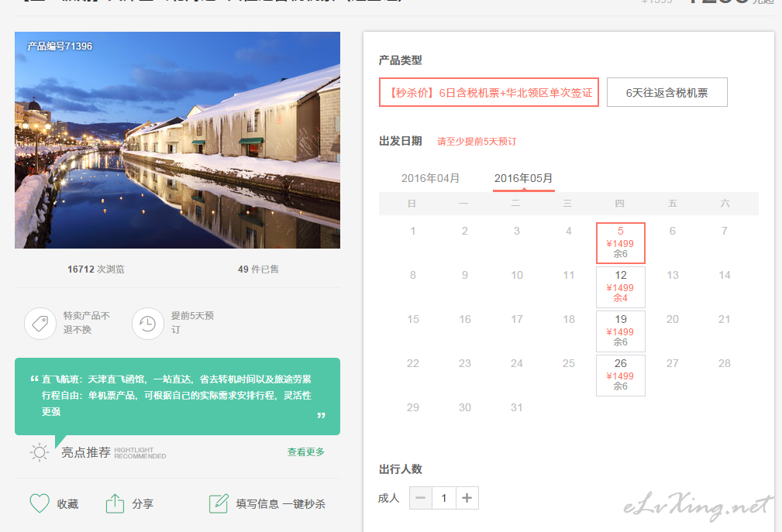
Task: Click the 提前5天预订 text beside clock
Action: coord(192,323)
